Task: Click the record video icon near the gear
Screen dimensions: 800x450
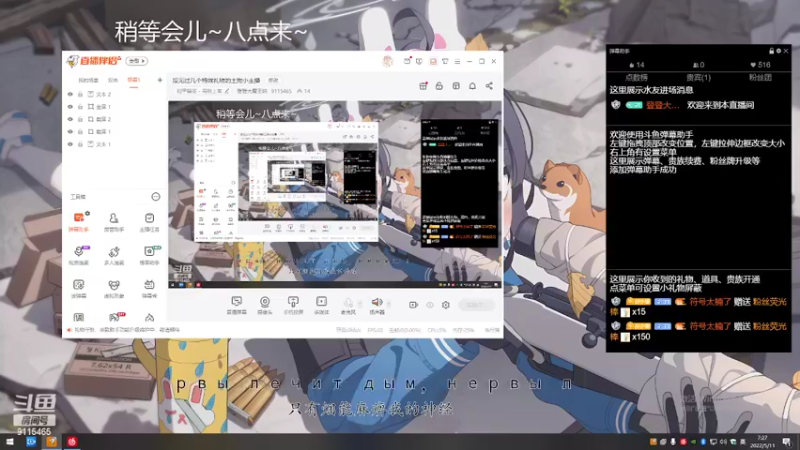Action: point(413,305)
